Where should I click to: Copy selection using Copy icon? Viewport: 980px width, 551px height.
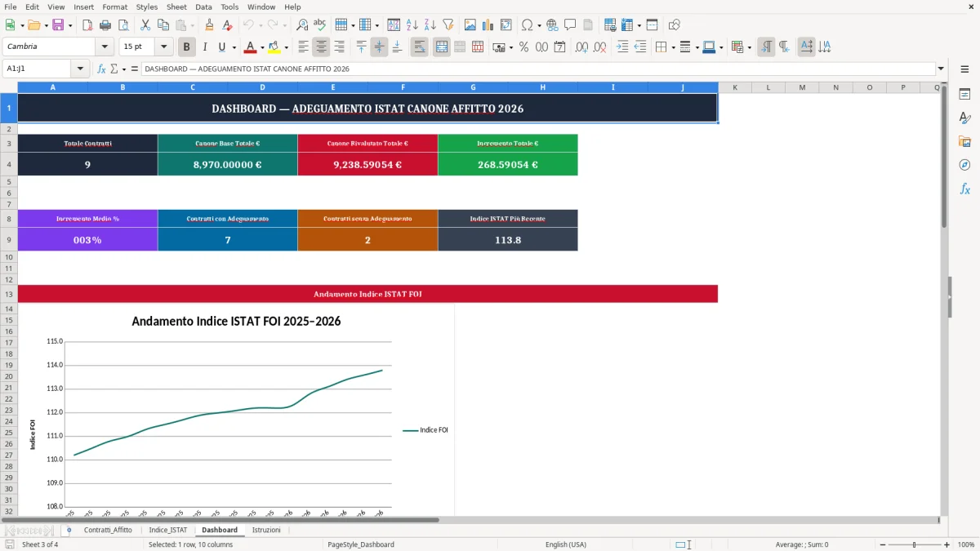163,25
